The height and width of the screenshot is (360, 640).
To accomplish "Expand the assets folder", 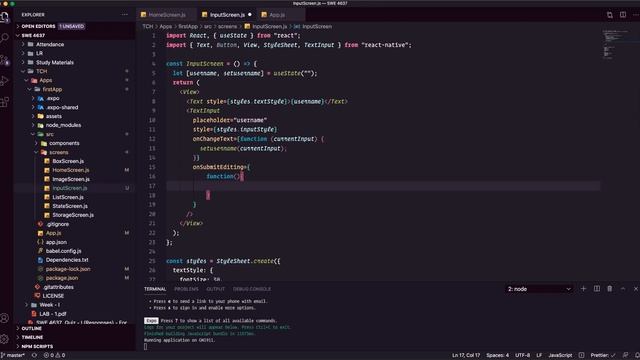I will (x=53, y=116).
